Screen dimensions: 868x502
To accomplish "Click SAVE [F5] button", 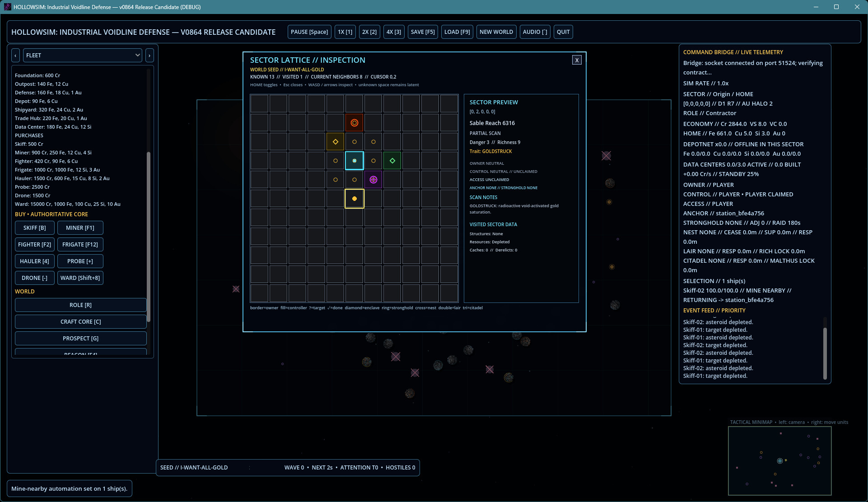I will 423,32.
